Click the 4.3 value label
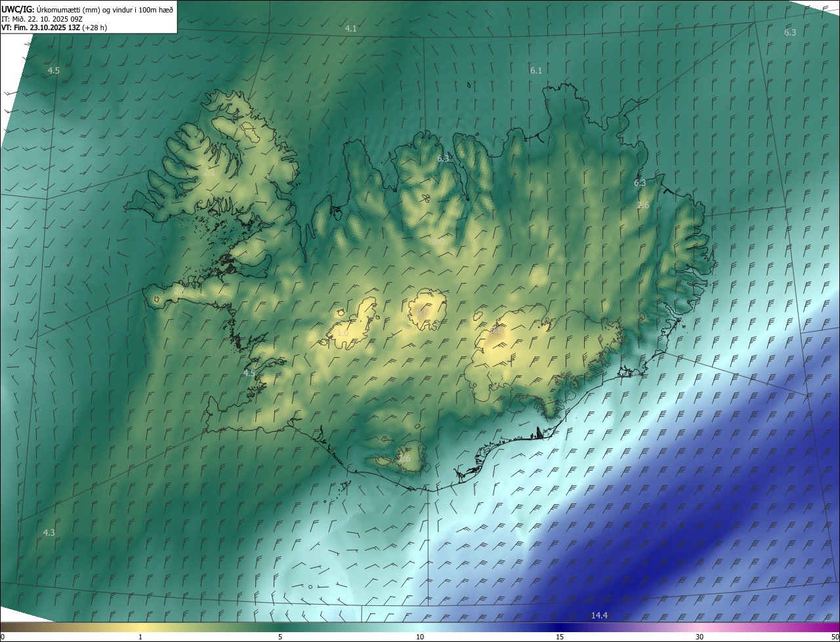This screenshot has width=840, height=642. pos(49,532)
